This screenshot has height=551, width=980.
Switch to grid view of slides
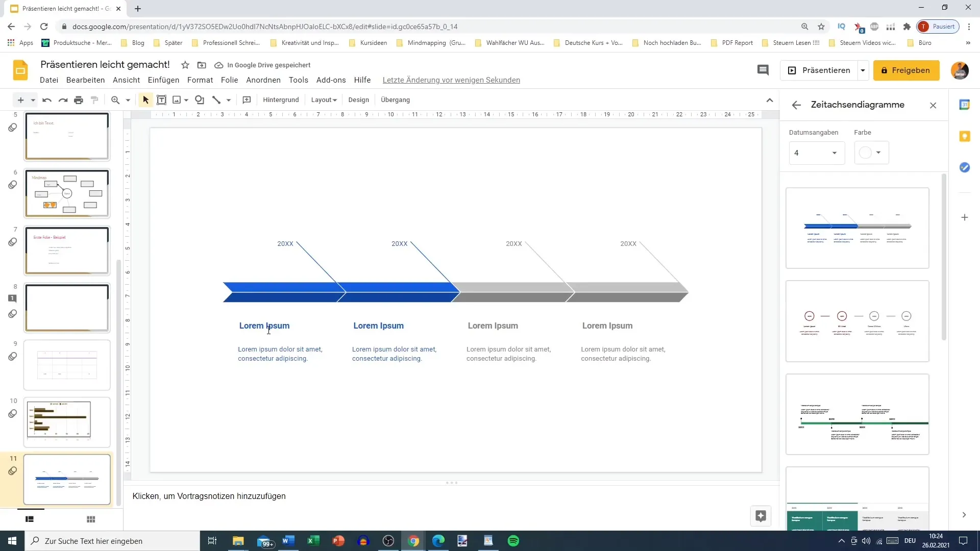pos(91,519)
